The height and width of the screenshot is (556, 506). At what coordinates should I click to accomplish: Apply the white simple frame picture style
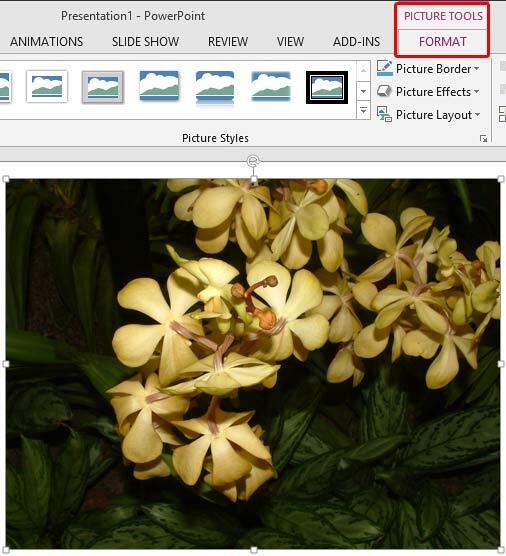pos(47,87)
